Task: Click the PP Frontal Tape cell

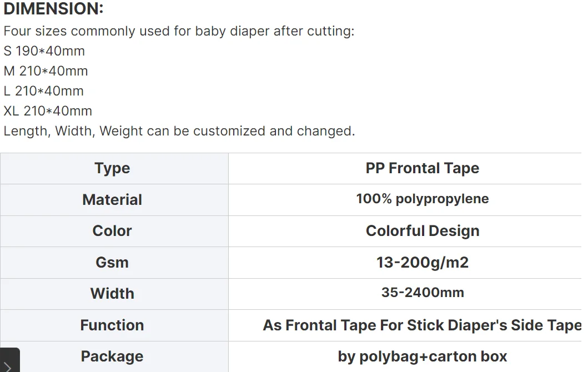Action: coord(422,169)
